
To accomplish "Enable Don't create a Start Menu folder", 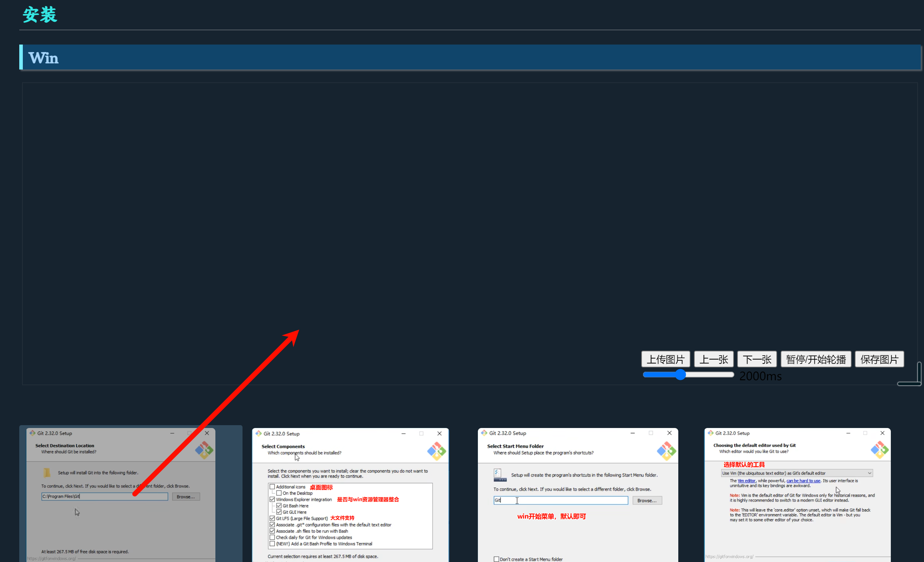I will pyautogui.click(x=496, y=559).
